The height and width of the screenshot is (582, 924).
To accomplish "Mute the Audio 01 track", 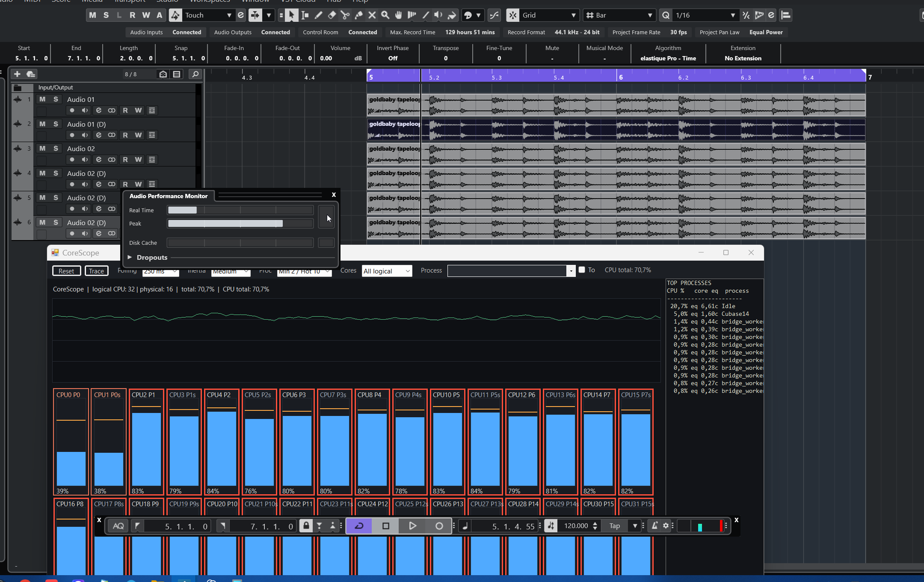I will tap(42, 99).
